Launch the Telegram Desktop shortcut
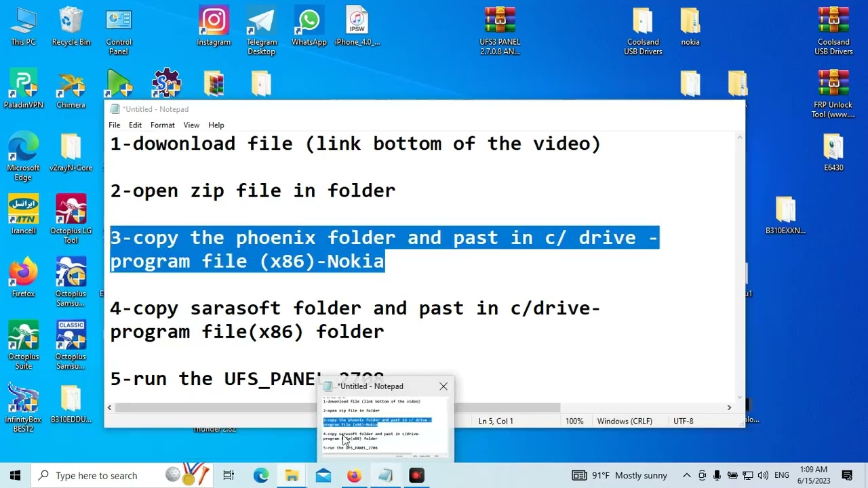This screenshot has width=868, height=488. pyautogui.click(x=261, y=32)
